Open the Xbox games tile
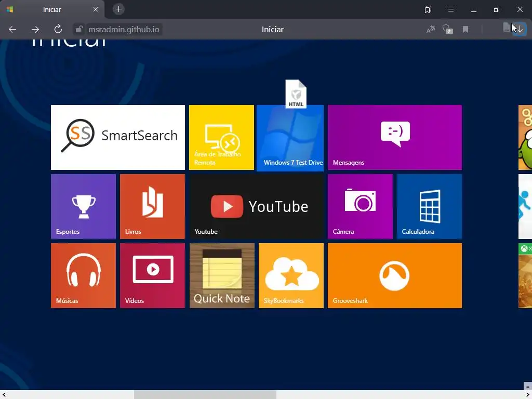 tap(525, 276)
